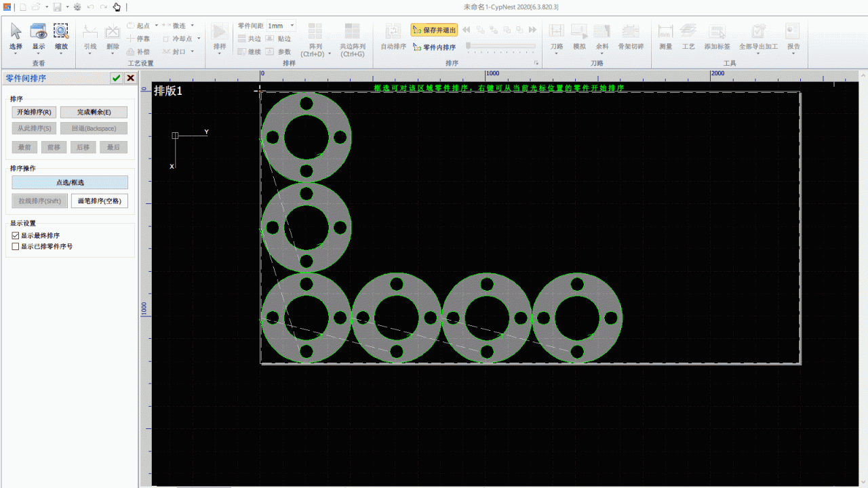Expand the 显示 dropdown arrow
868x488 pixels.
tap(39, 54)
